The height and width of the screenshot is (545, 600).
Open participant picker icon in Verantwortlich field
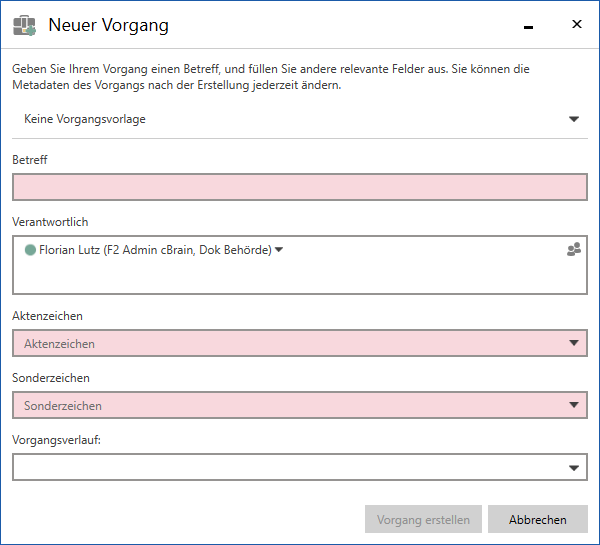574,249
